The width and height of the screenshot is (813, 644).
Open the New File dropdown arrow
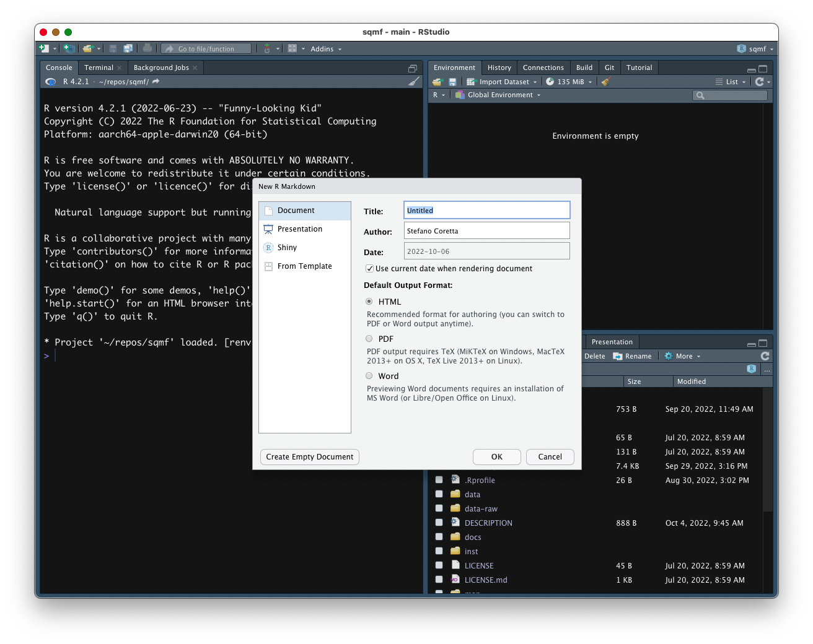coord(55,49)
